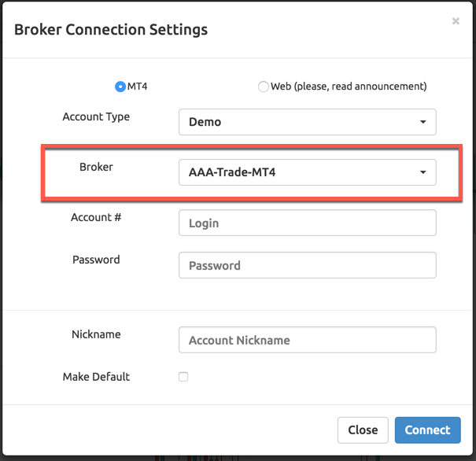The image size is (476, 461).
Task: Focus the Account Nickname field
Action: pyautogui.click(x=307, y=340)
